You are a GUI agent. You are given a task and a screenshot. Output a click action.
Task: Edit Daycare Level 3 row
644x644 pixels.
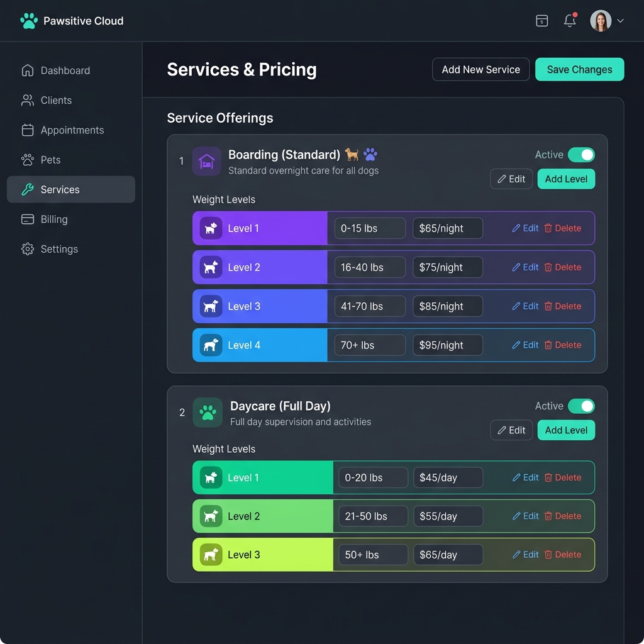pyautogui.click(x=525, y=555)
